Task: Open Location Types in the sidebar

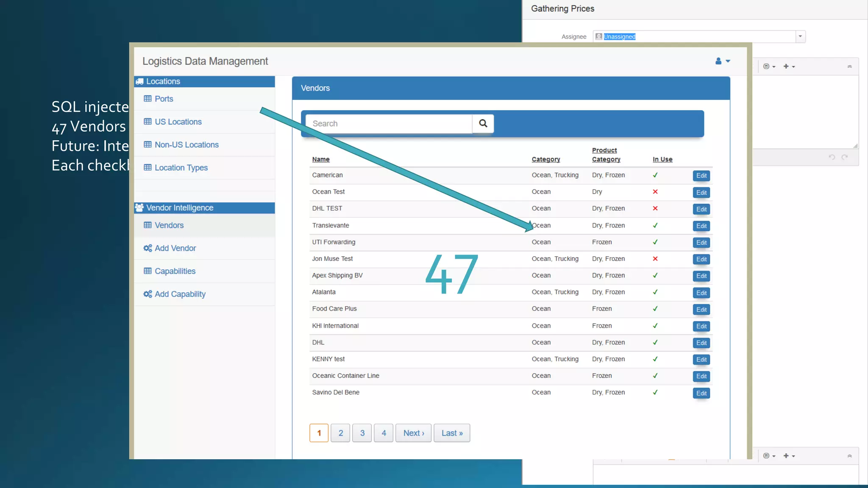Action: coord(181,167)
